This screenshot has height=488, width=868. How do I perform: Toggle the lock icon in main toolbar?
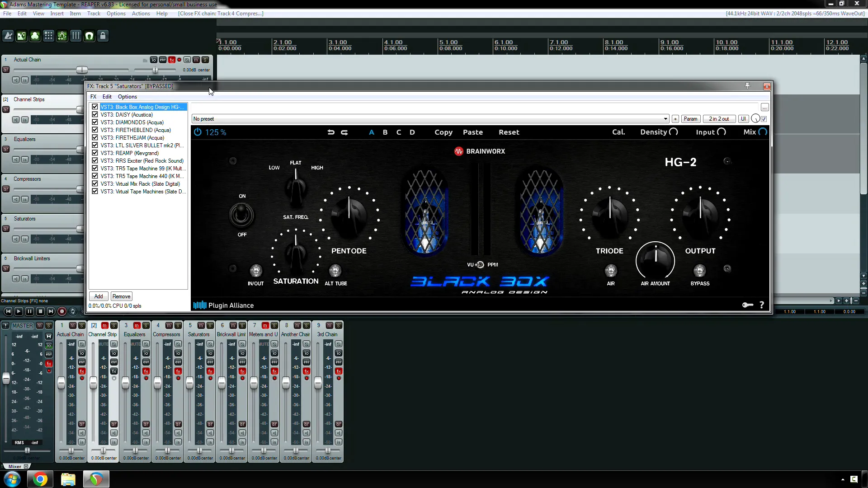click(x=103, y=36)
